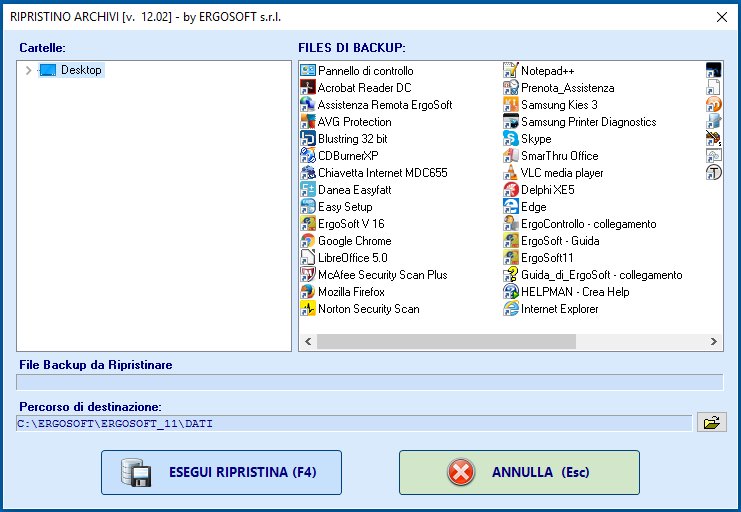The image size is (741, 512).
Task: Click ESEGUI RIPRISTINA (F4) button
Action: click(221, 472)
